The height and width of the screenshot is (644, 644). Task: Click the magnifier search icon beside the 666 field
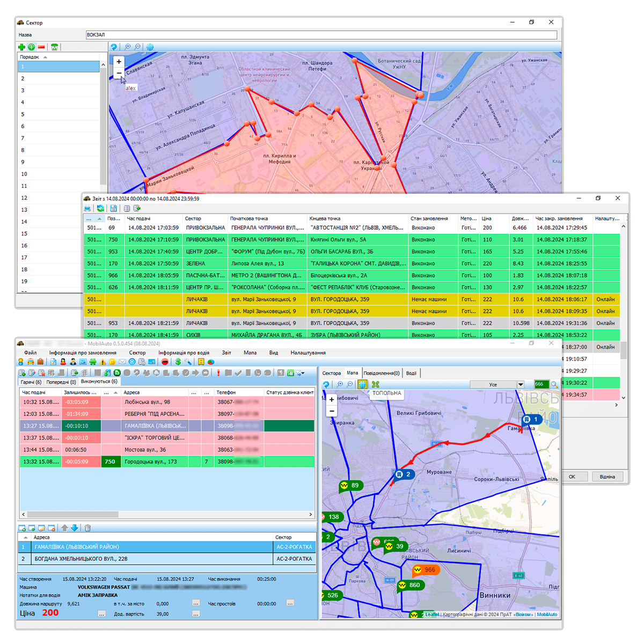(554, 384)
